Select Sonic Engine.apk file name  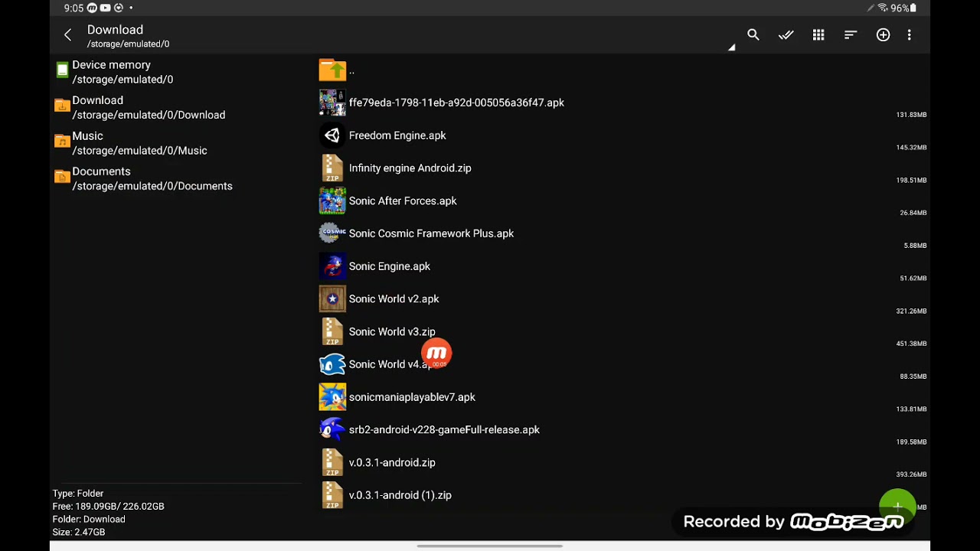[x=389, y=266]
